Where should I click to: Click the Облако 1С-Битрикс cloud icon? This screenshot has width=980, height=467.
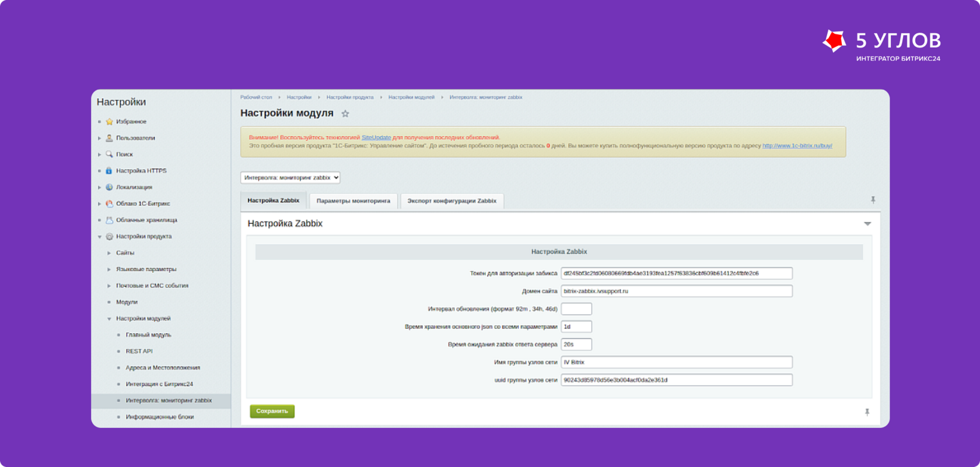[109, 203]
